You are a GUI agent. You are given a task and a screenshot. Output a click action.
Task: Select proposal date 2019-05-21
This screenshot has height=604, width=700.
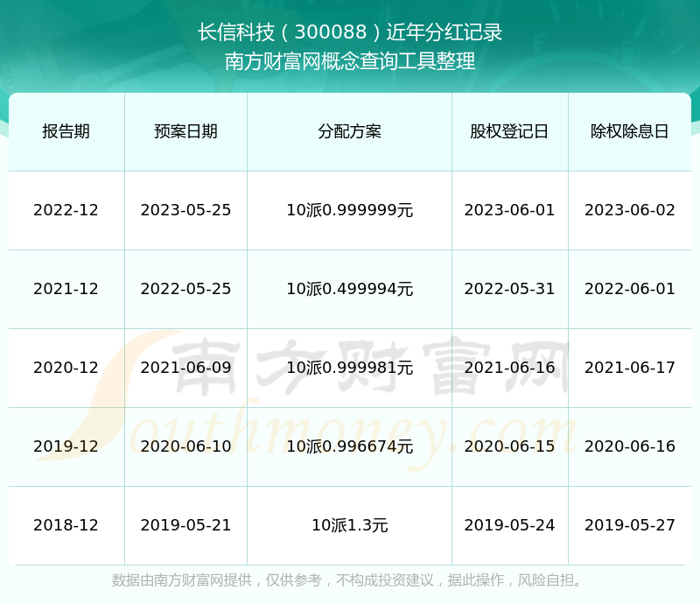click(x=185, y=525)
